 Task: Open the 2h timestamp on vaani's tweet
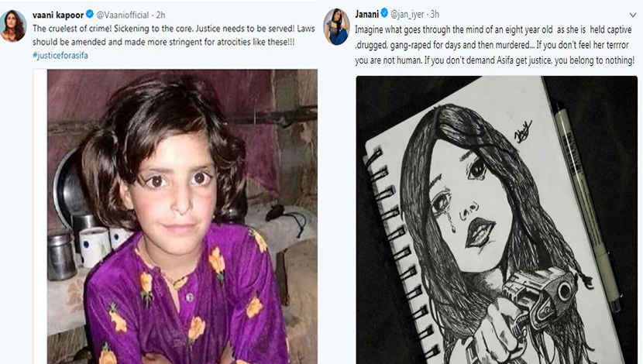[161, 15]
